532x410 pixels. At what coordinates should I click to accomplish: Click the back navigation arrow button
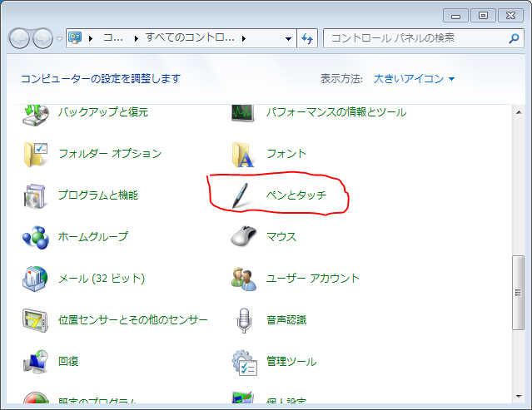[x=20, y=38]
